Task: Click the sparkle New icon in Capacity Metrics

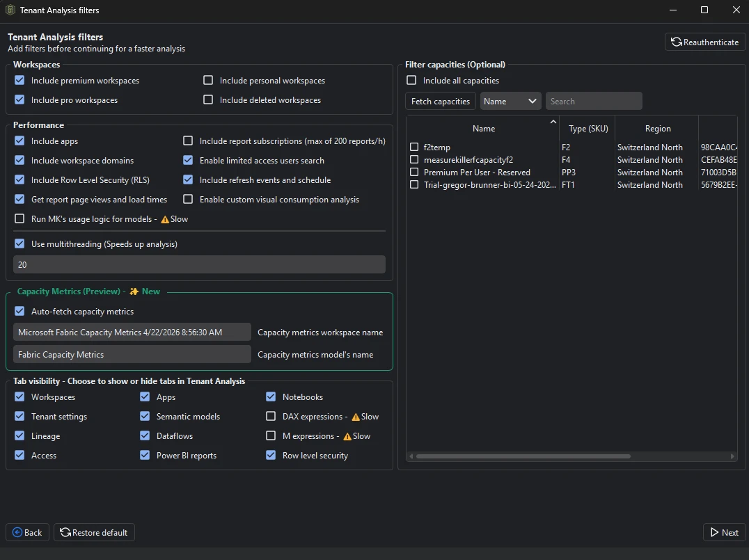Action: (134, 291)
